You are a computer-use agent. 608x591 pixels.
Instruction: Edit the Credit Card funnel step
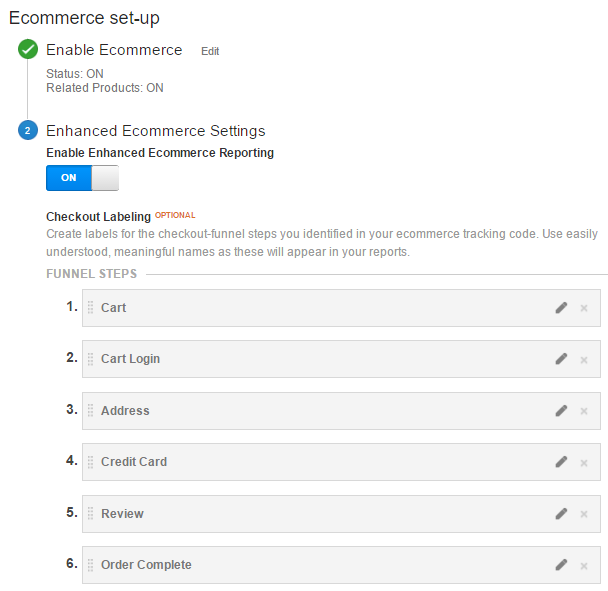(x=561, y=462)
